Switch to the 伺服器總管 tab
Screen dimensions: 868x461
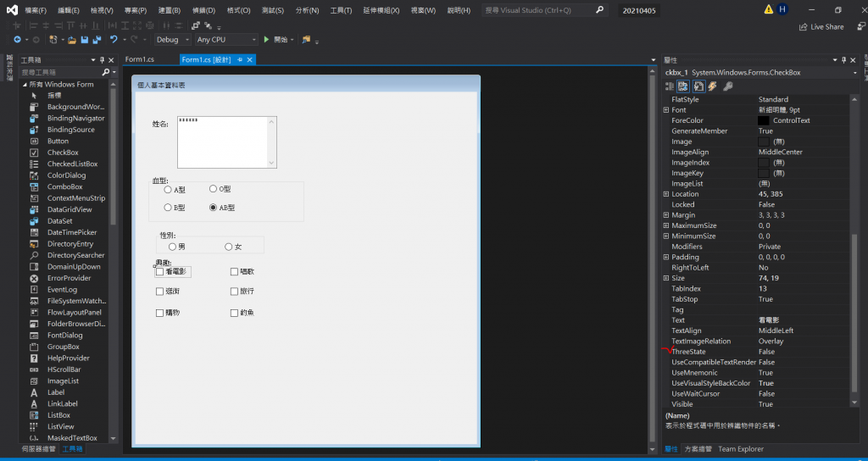[38, 449]
